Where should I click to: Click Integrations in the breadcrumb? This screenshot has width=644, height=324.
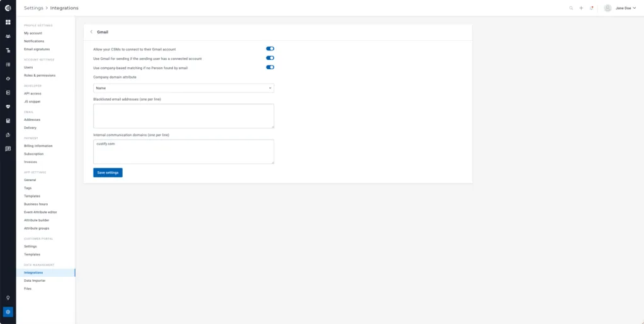tap(64, 8)
